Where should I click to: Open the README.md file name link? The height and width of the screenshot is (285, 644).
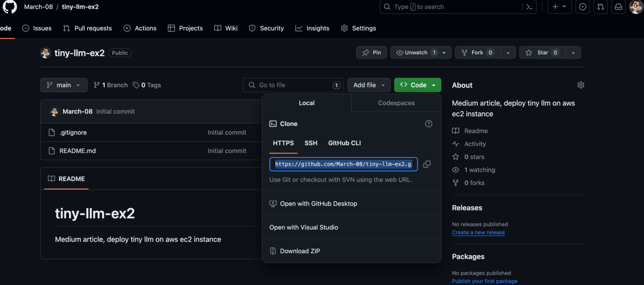[x=78, y=151]
